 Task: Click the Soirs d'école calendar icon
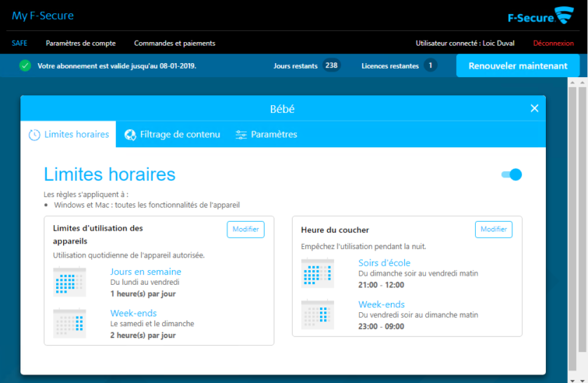point(318,272)
